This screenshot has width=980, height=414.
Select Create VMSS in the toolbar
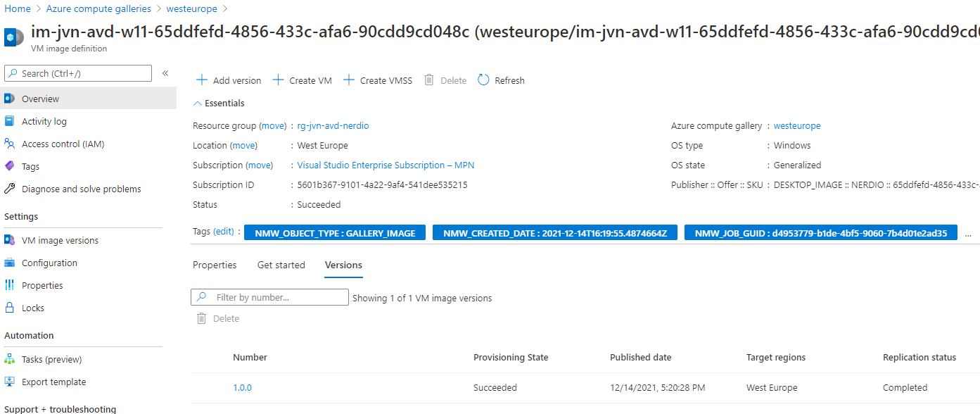coord(378,80)
